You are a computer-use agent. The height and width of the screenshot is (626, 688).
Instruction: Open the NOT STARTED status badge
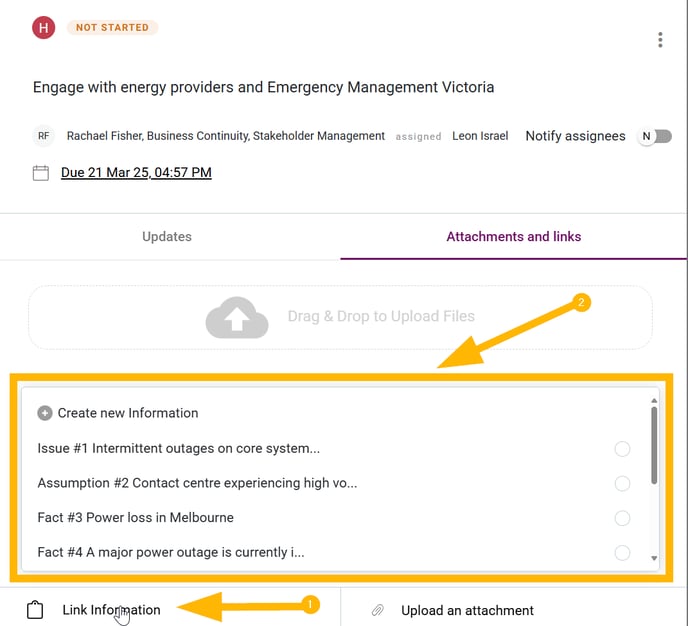(112, 27)
